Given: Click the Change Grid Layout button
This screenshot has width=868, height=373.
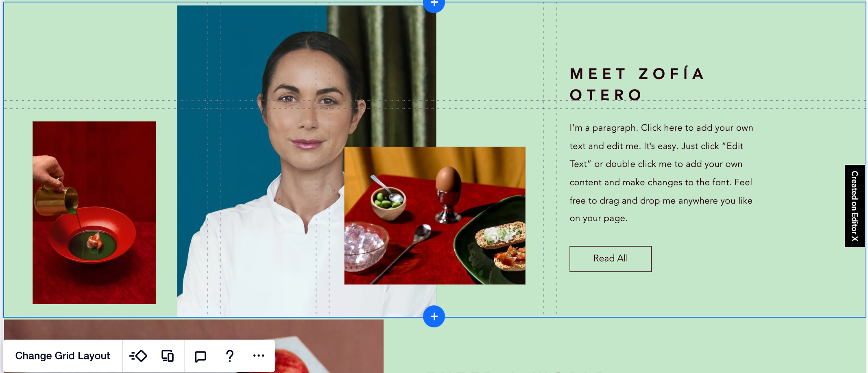Looking at the screenshot, I should tap(63, 356).
